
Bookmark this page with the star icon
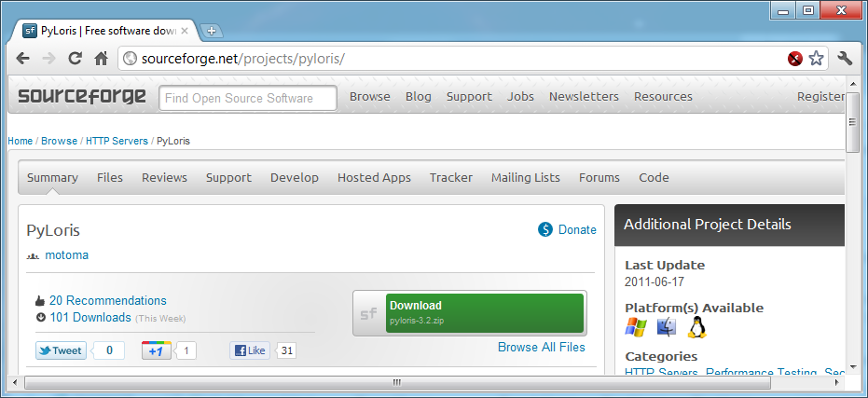[x=816, y=58]
